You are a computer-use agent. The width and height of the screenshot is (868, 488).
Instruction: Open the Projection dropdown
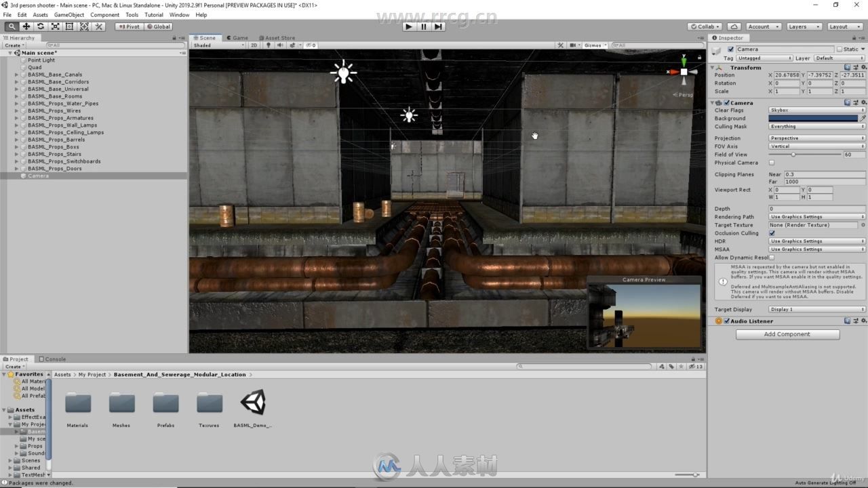point(817,138)
